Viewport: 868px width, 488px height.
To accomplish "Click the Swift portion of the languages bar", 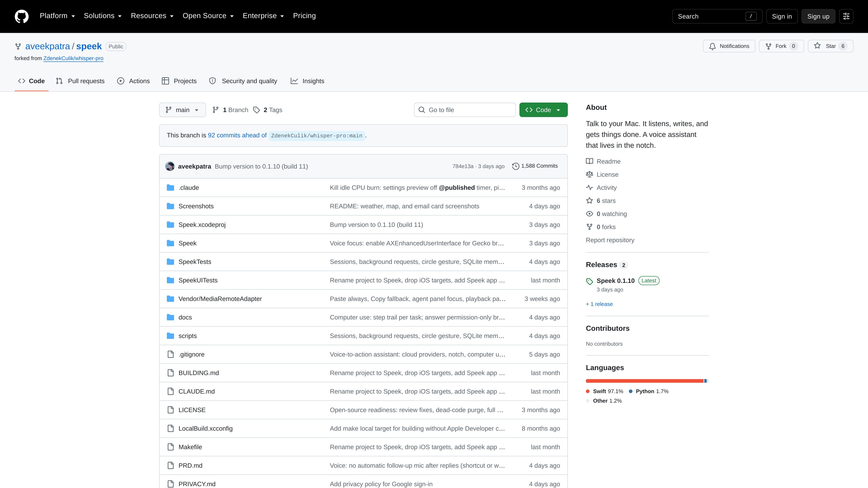I will 645,381.
